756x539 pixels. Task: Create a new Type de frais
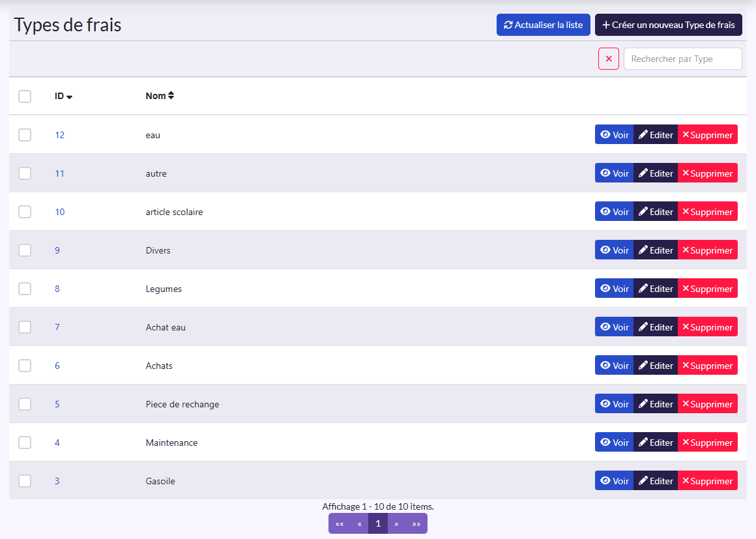click(x=668, y=25)
